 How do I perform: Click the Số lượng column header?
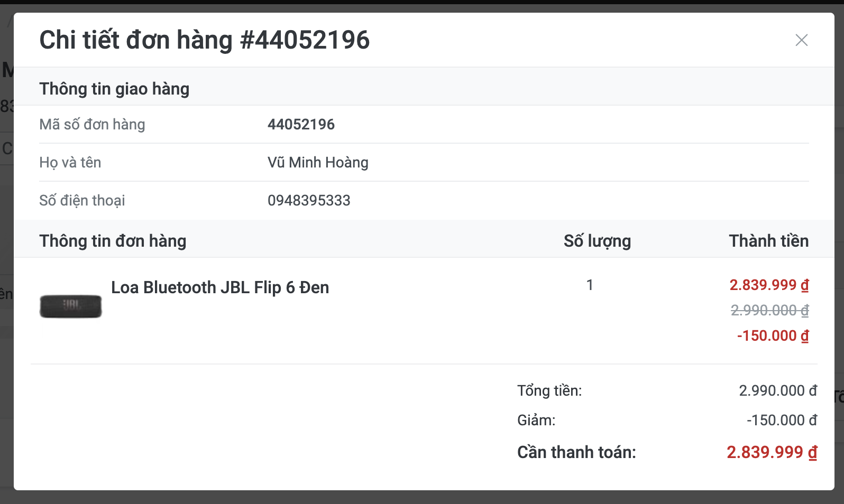(x=597, y=241)
